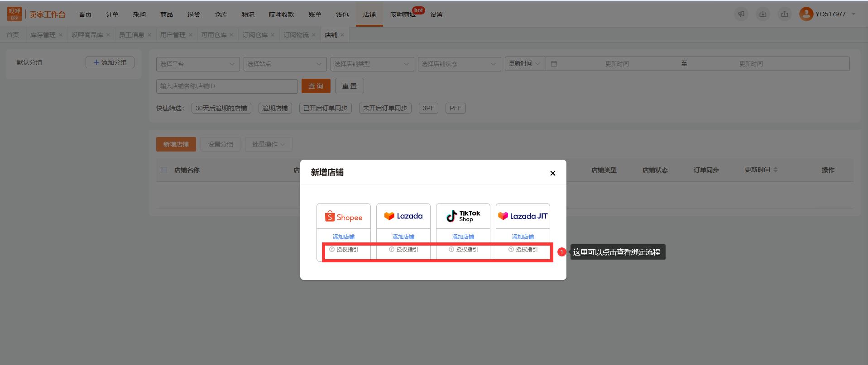The height and width of the screenshot is (365, 868).
Task: Open the 选择店铺类型 dropdown
Action: click(372, 64)
